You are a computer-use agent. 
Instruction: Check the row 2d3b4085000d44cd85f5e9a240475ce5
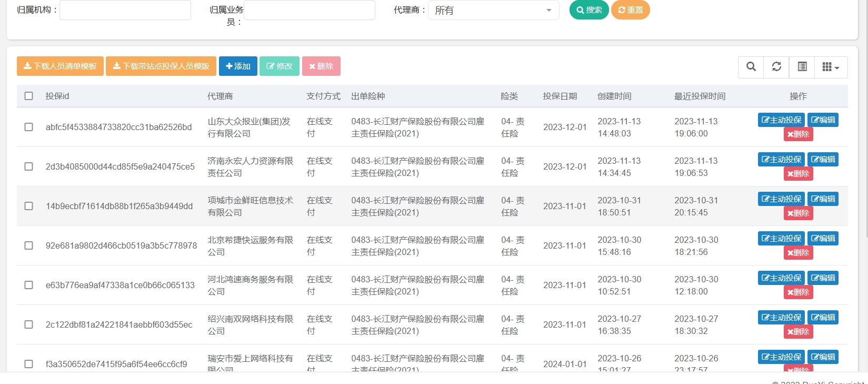(28, 166)
